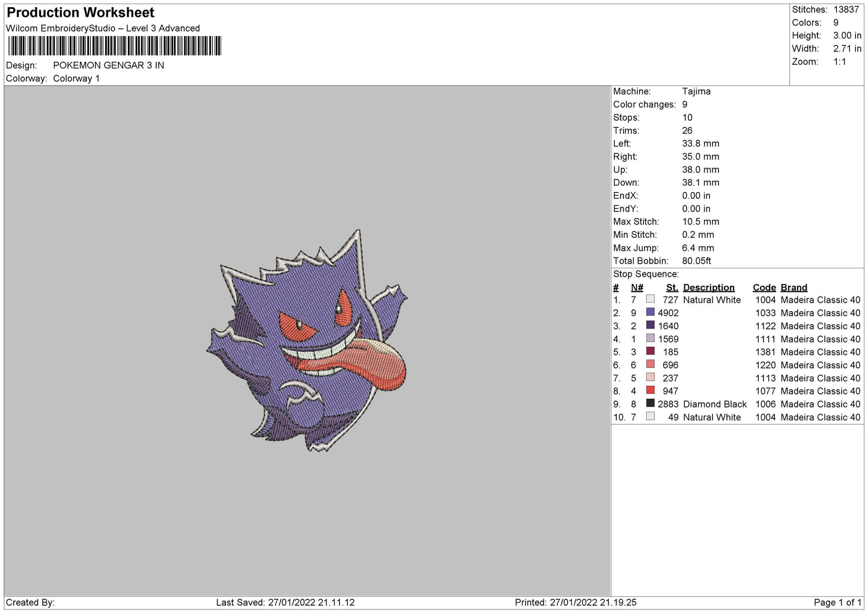Click thread code 1006
Image resolution: width=868 pixels, height=613 pixels.
[765, 404]
